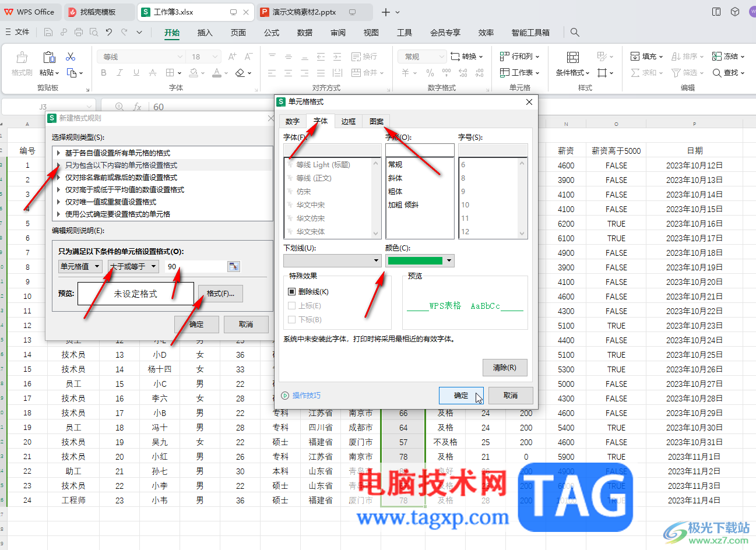The width and height of the screenshot is (756, 550).
Task: Click the 操作技巧 link
Action: coord(307,395)
